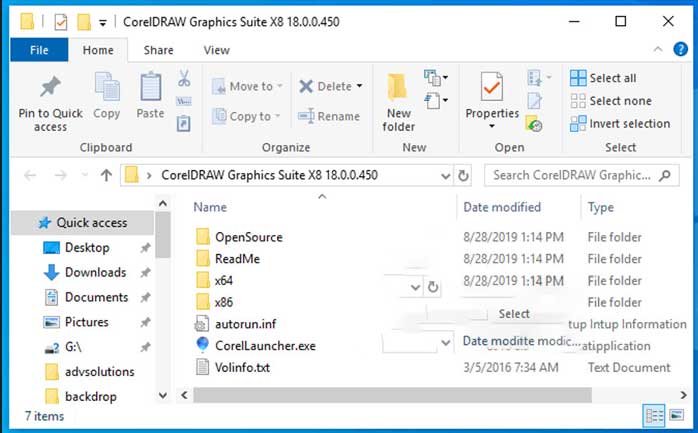
Task: Click the Back arrow navigation icon
Action: tap(30, 175)
